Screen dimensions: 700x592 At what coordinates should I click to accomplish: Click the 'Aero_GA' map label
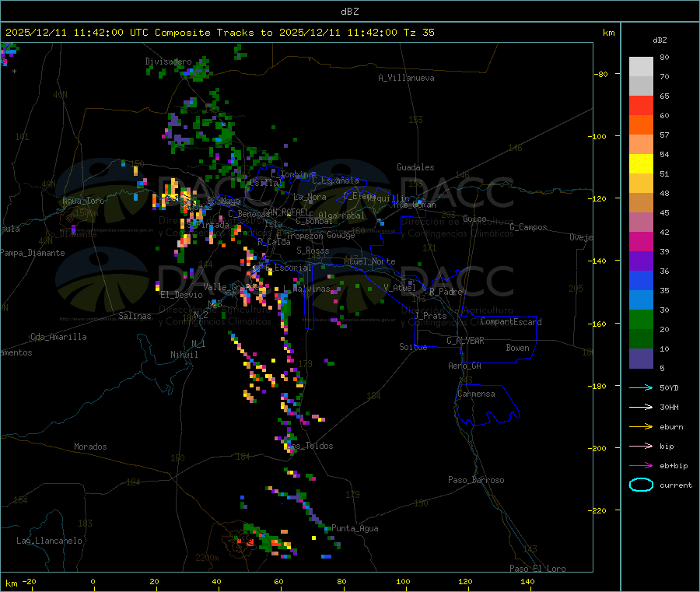click(x=465, y=366)
